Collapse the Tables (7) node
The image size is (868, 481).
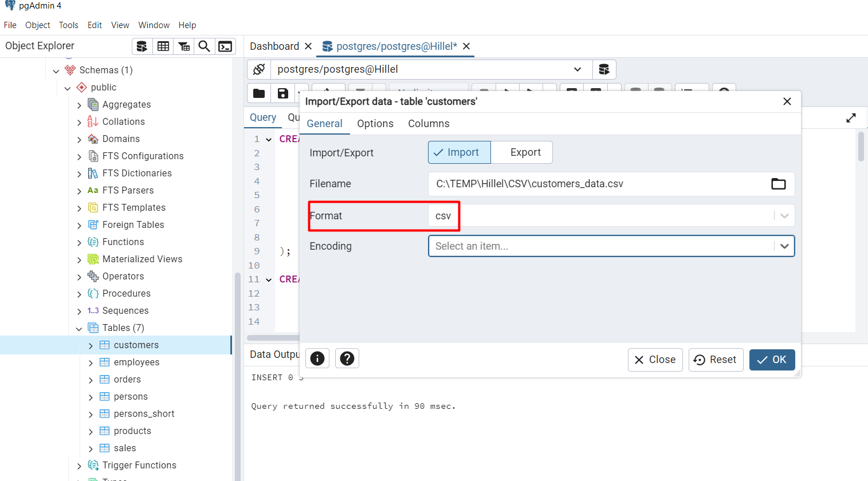[x=79, y=328]
